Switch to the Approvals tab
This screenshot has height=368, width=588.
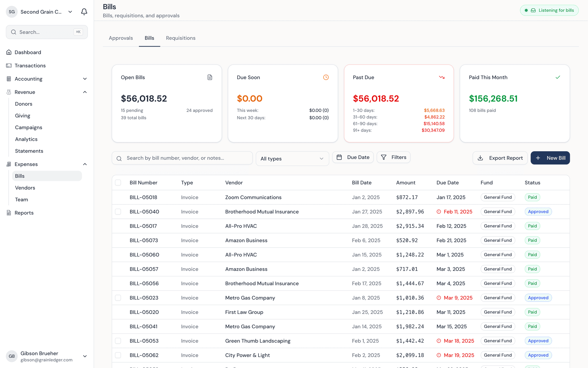point(121,38)
